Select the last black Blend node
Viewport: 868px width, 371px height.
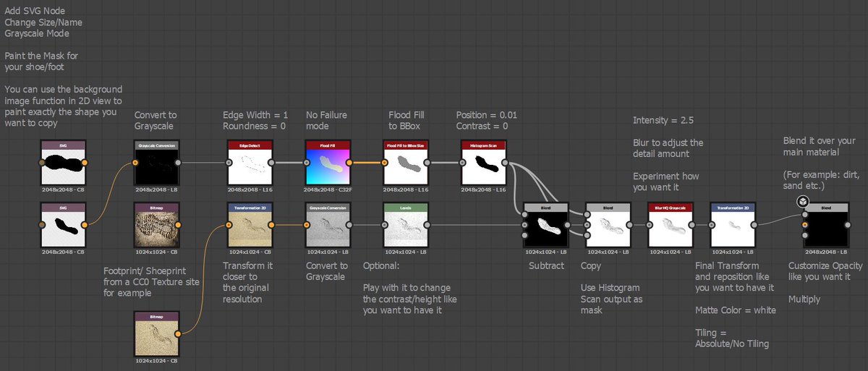tap(825, 225)
